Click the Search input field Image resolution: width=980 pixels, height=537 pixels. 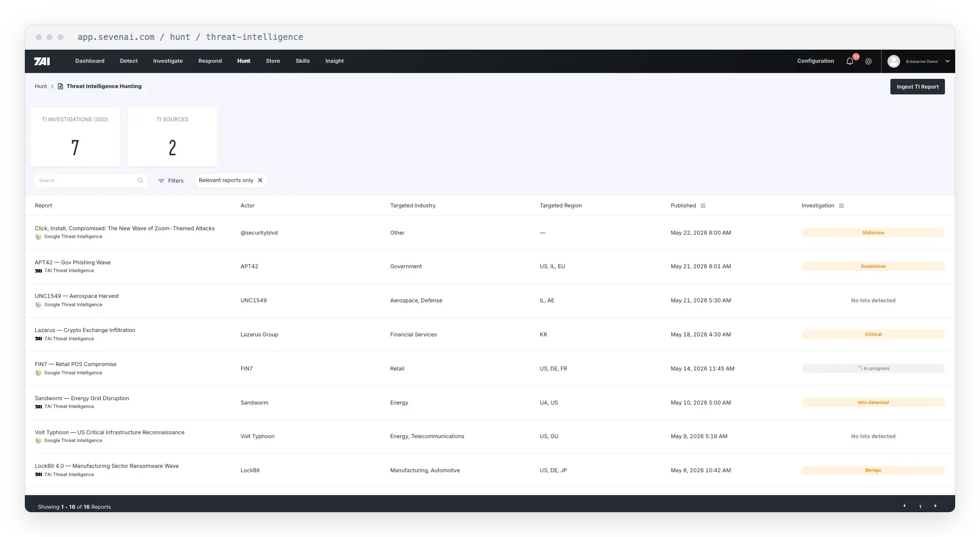(x=90, y=181)
